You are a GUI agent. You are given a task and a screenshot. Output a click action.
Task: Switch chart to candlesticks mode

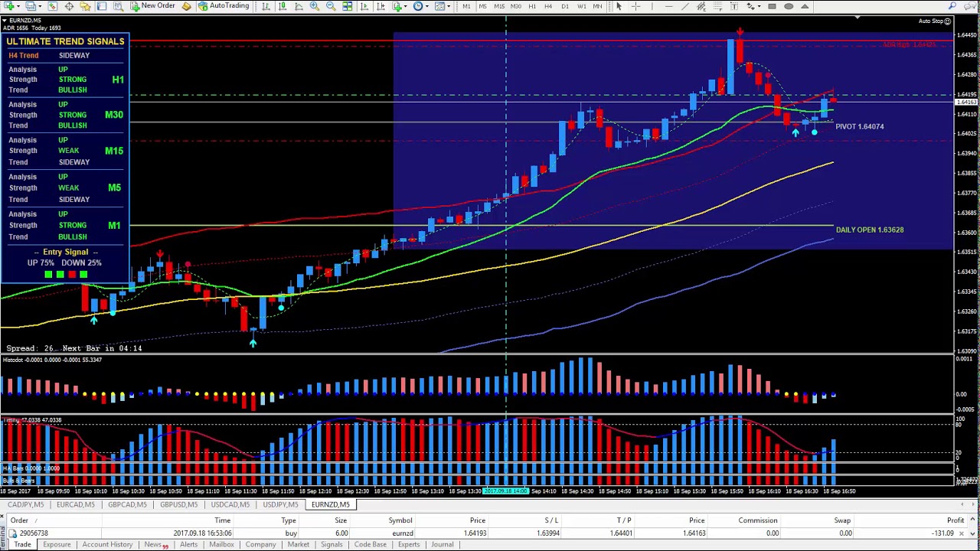tap(283, 6)
